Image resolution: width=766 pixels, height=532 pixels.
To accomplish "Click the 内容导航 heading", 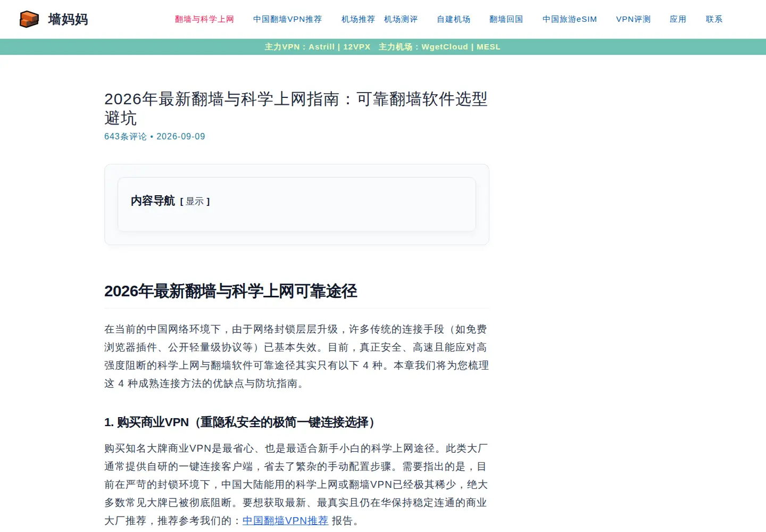I will tap(153, 201).
